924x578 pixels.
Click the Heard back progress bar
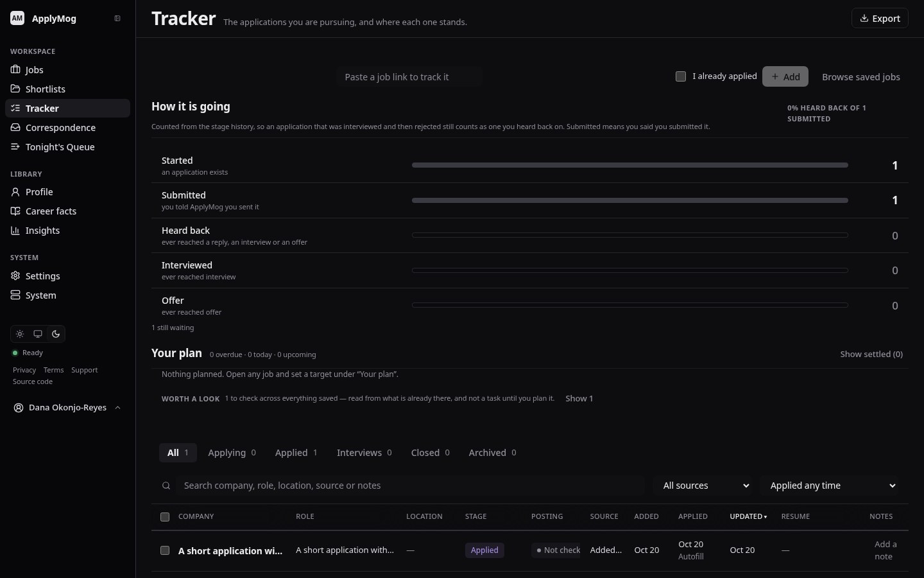point(630,235)
